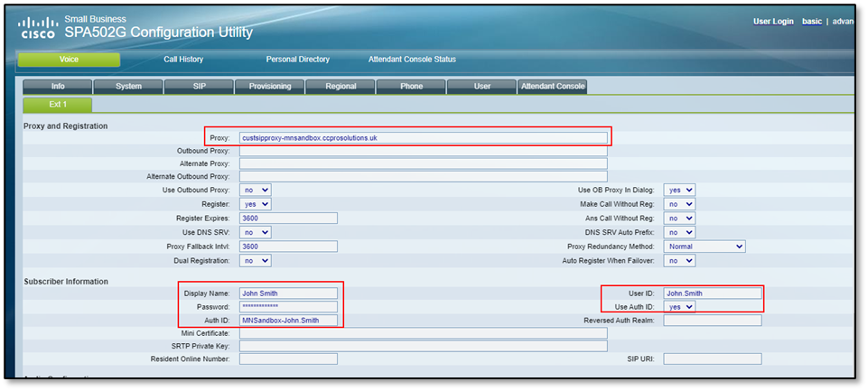The height and width of the screenshot is (391, 868).
Task: Click the User Login link
Action: [x=773, y=22]
